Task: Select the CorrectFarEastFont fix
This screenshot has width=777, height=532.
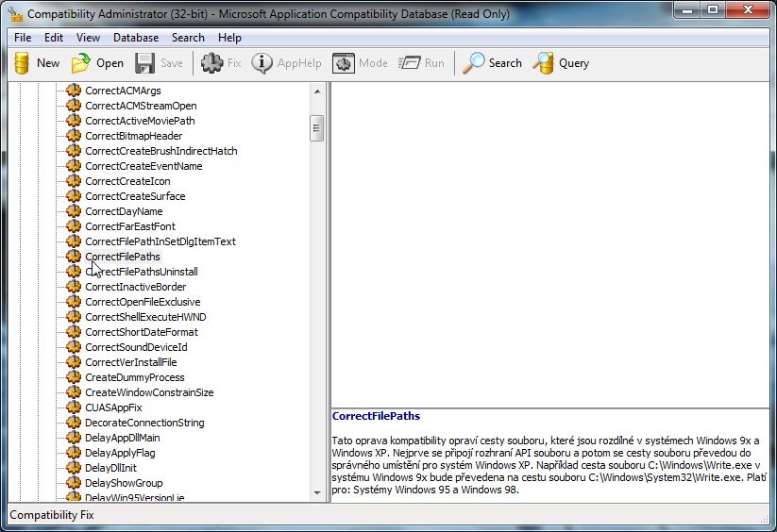Action: click(x=130, y=226)
